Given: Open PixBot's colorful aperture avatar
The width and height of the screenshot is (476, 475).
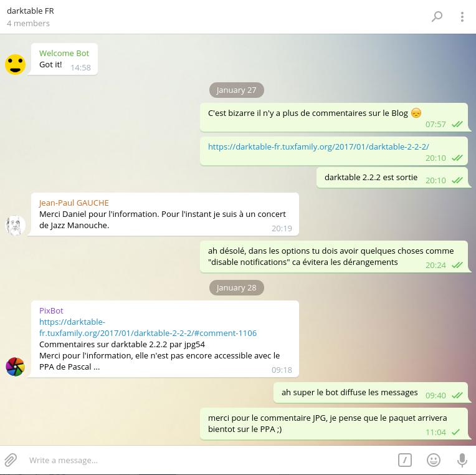Looking at the screenshot, I should [x=15, y=367].
